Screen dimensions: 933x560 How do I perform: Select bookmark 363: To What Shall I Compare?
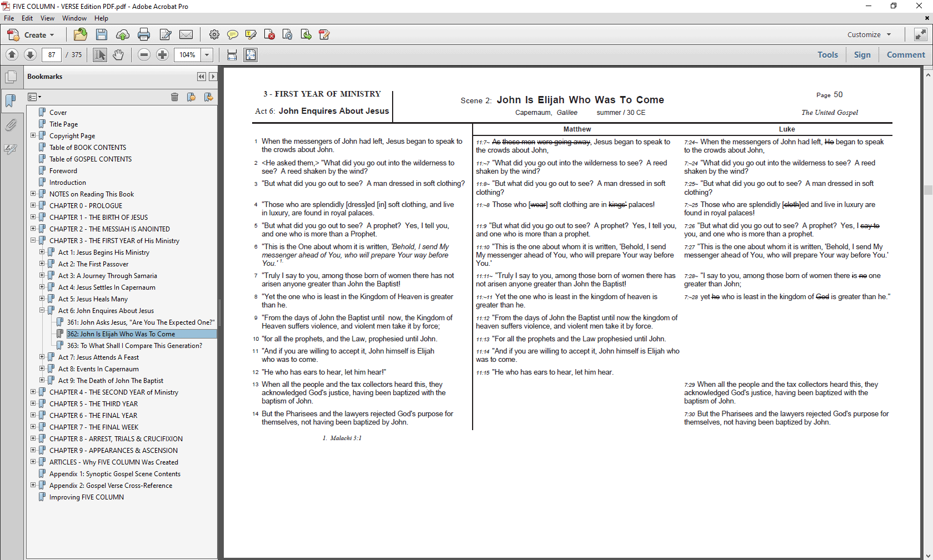(134, 345)
